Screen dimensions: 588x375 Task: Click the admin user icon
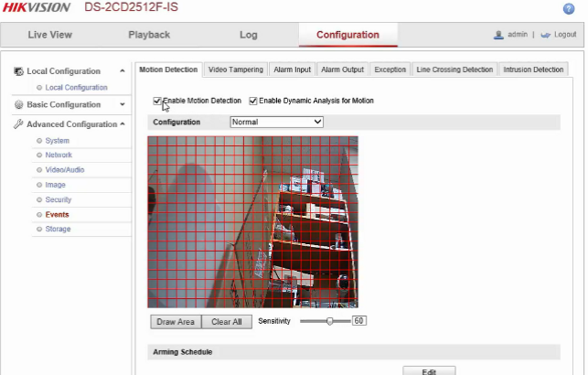(x=498, y=35)
